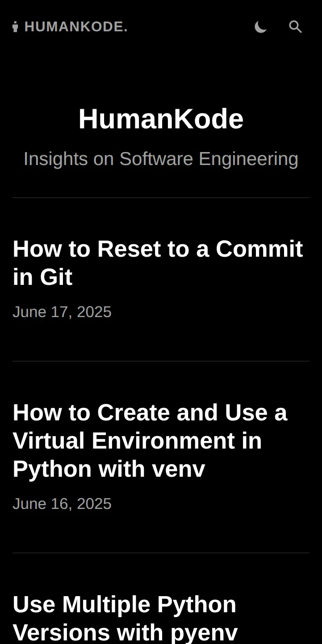
Task: Click the 'in Git' line of first title
Action: coord(42,277)
